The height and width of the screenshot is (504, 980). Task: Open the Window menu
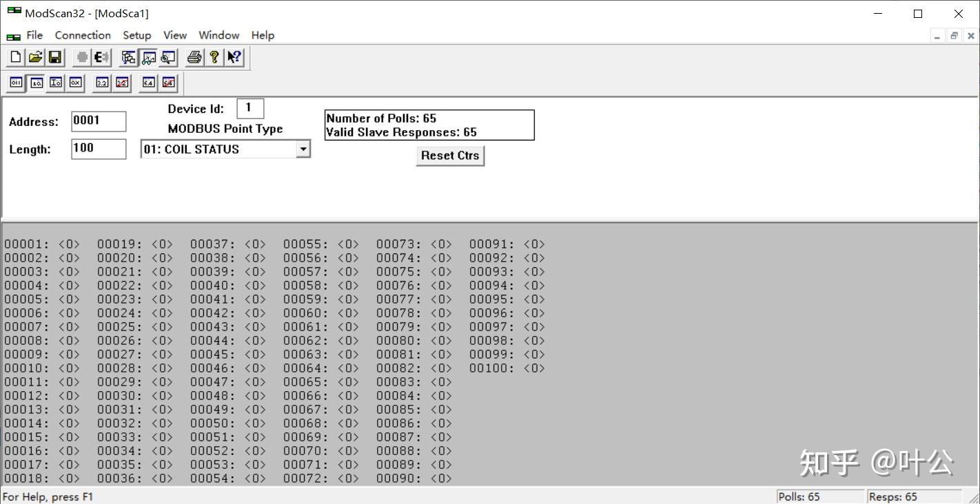219,35
